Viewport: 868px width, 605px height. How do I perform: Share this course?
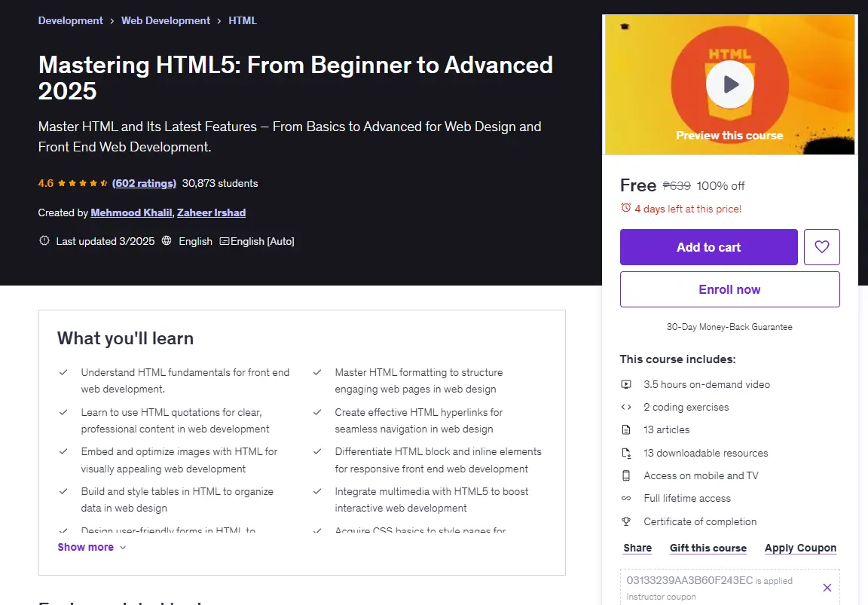tap(637, 548)
